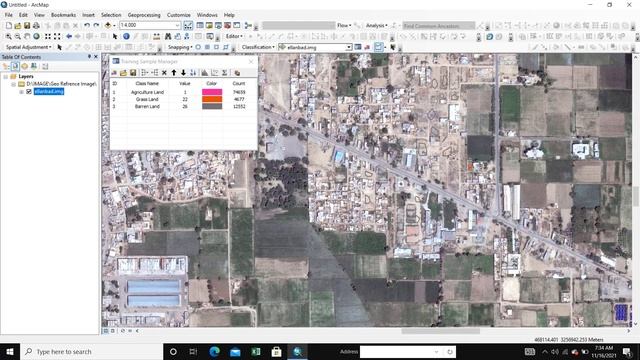Open the Customize menu
Screen dimensions: 640x360
[178, 15]
